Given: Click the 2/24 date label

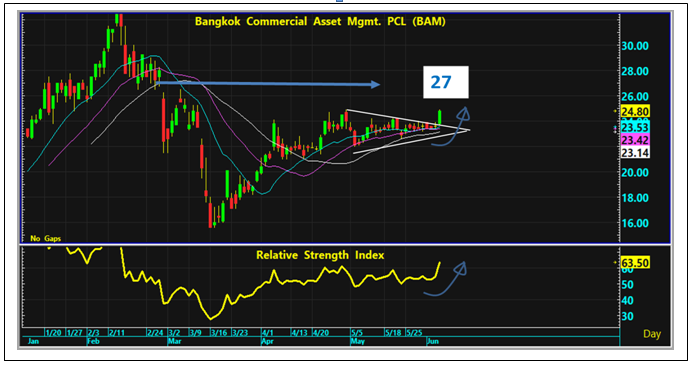Looking at the screenshot, I should tap(155, 332).
